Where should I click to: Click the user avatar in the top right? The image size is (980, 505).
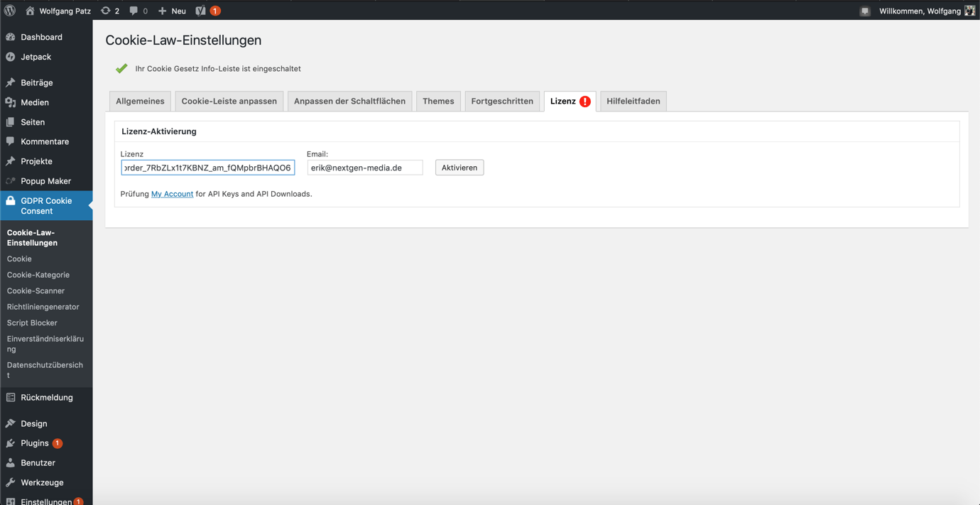click(x=969, y=11)
